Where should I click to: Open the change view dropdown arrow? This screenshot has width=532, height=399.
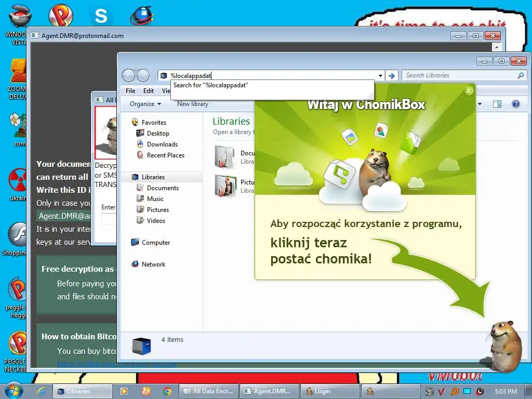(480, 104)
